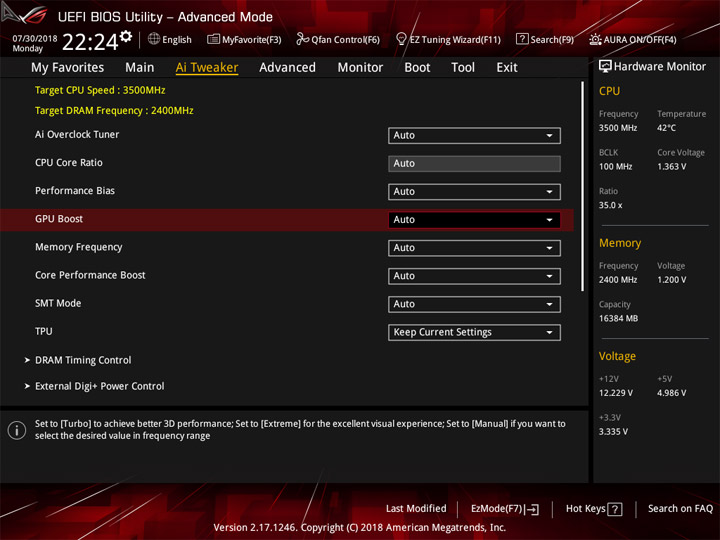Open clock settings gear icon

click(x=126, y=36)
